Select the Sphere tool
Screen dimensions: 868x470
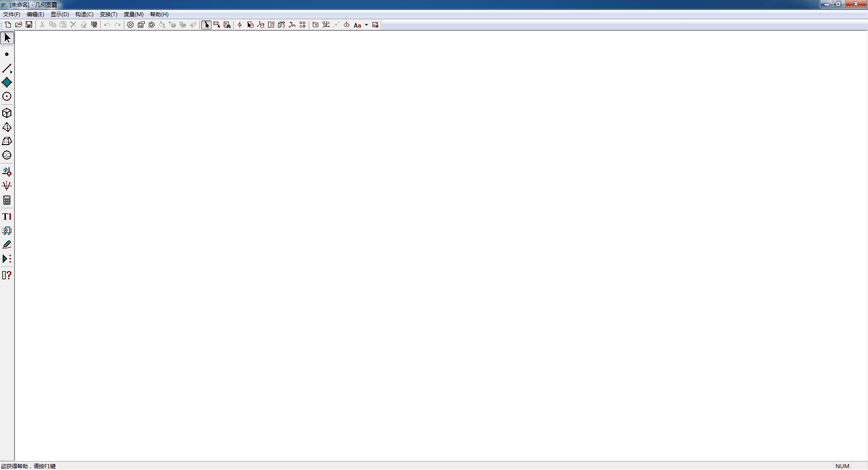tap(7, 155)
